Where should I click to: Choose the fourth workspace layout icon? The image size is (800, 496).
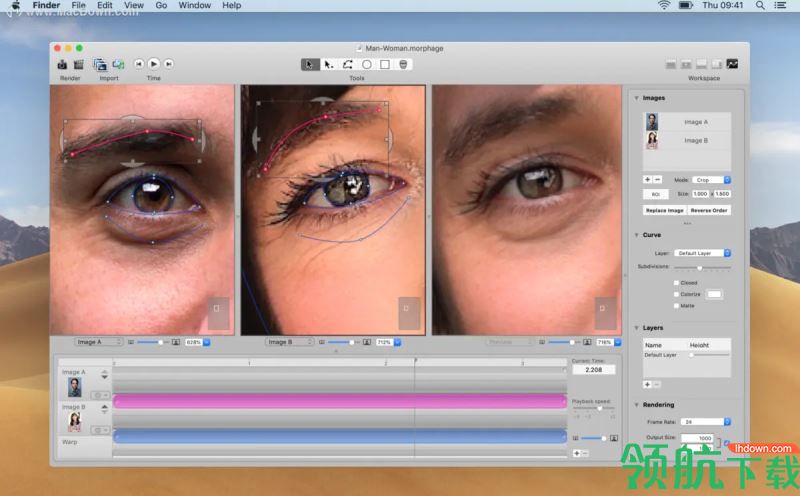tap(717, 64)
